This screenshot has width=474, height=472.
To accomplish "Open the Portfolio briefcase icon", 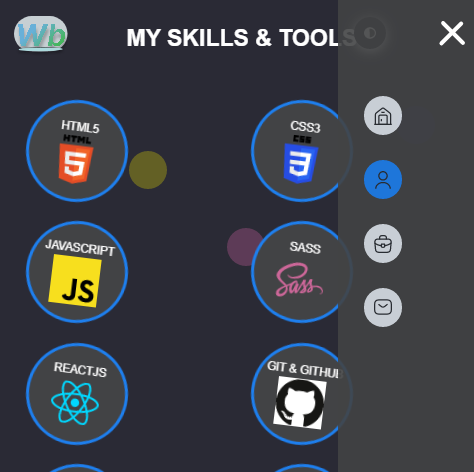I will (383, 244).
